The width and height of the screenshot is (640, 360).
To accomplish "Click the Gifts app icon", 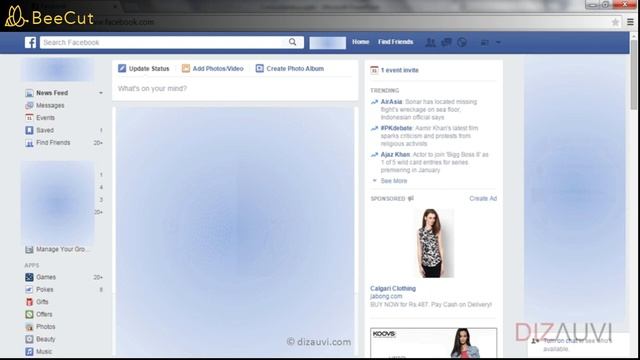I will click(29, 302).
